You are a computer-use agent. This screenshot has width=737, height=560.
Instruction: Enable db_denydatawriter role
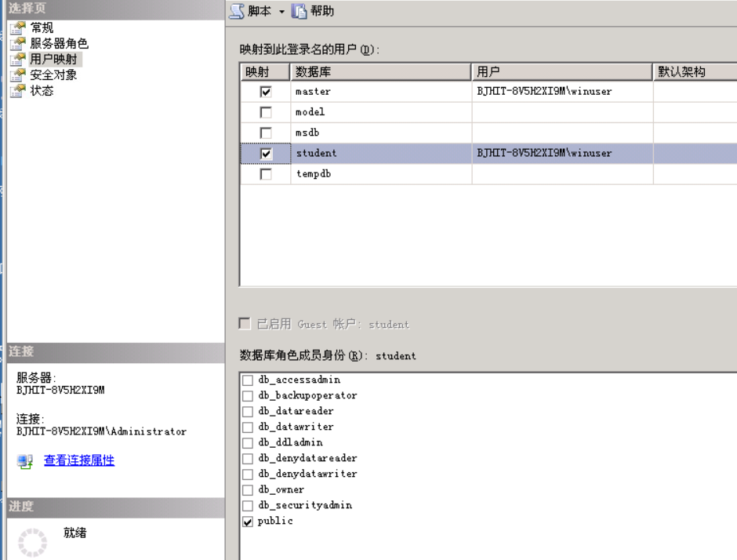coord(248,474)
